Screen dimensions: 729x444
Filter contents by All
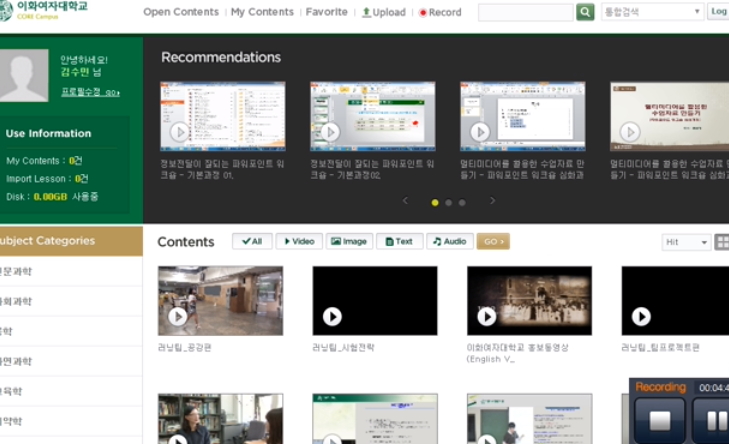pyautogui.click(x=252, y=241)
